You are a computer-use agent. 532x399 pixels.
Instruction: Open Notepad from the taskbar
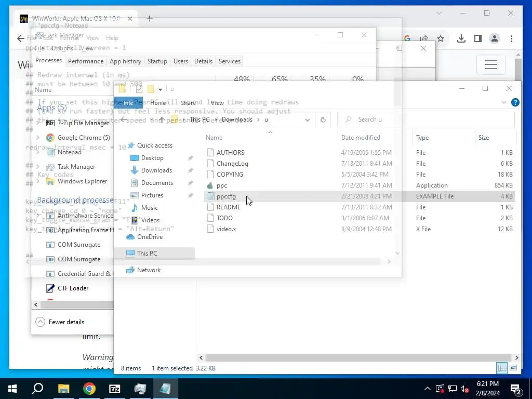pos(166,389)
